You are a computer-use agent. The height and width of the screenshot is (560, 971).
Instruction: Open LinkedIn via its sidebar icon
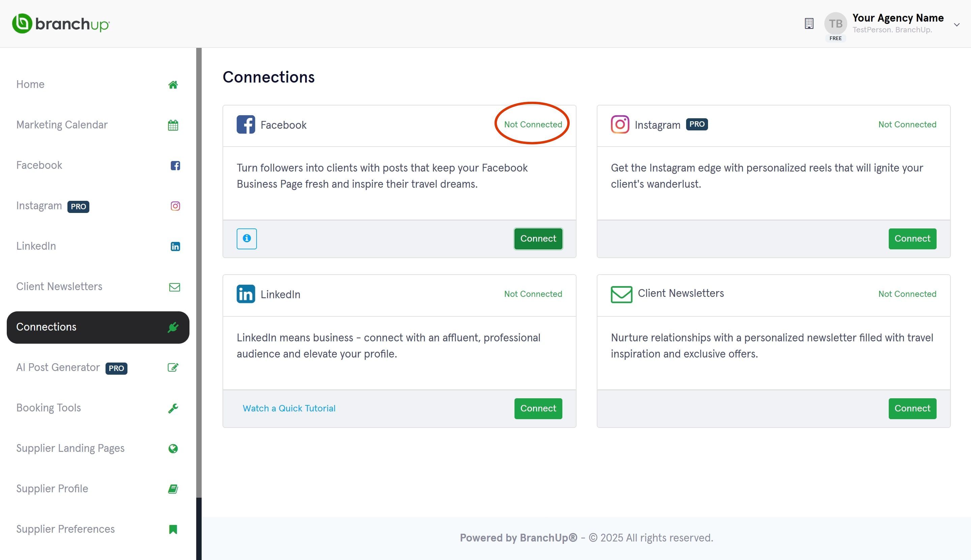tap(175, 247)
